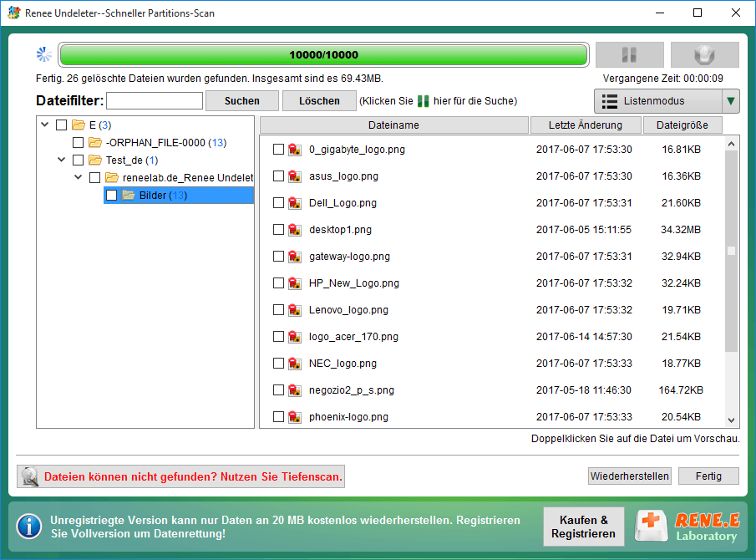Select checkbox for desktop1.png
Screen dimensions: 756x560
[x=278, y=230]
